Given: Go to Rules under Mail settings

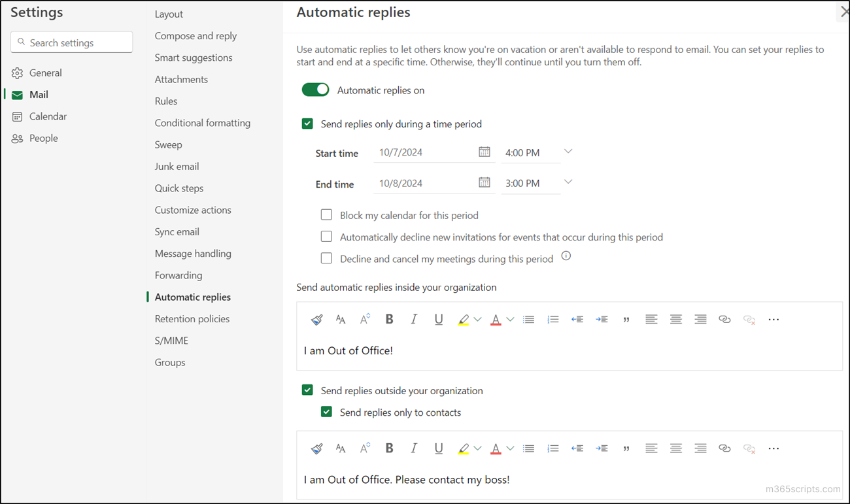Looking at the screenshot, I should coord(166,101).
